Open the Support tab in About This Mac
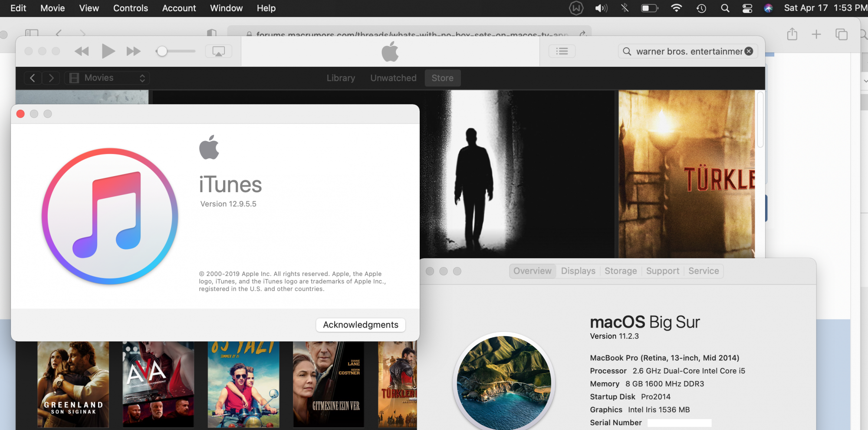This screenshot has height=430, width=868. click(663, 271)
